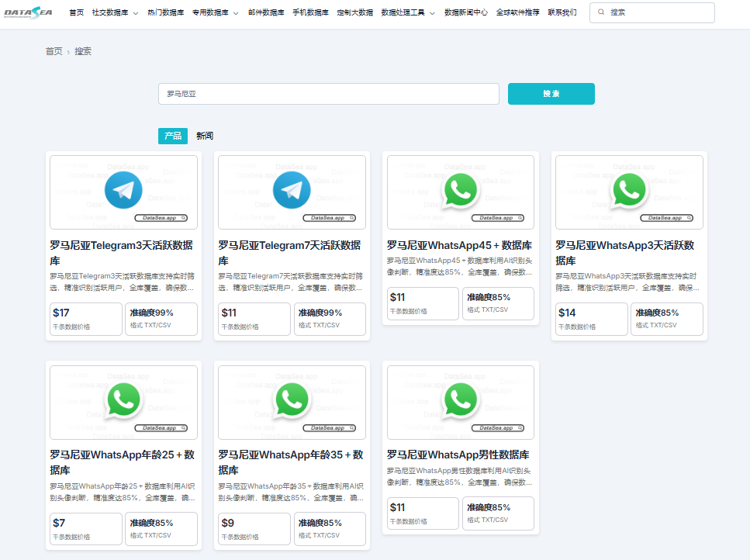Click the $9 price on the WhatsApp年龄35+ card
750x560 pixels.
point(228,524)
